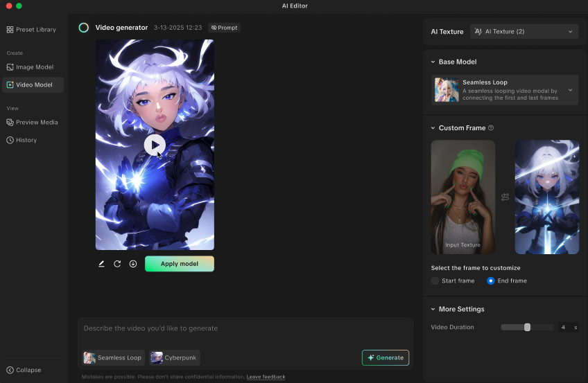Image resolution: width=588 pixels, height=383 pixels.
Task: Play the generated video
Action: pyautogui.click(x=155, y=145)
